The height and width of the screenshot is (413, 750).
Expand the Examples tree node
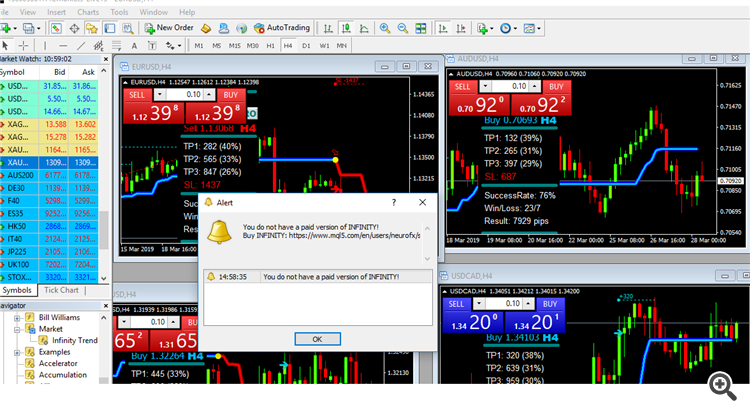click(x=17, y=352)
